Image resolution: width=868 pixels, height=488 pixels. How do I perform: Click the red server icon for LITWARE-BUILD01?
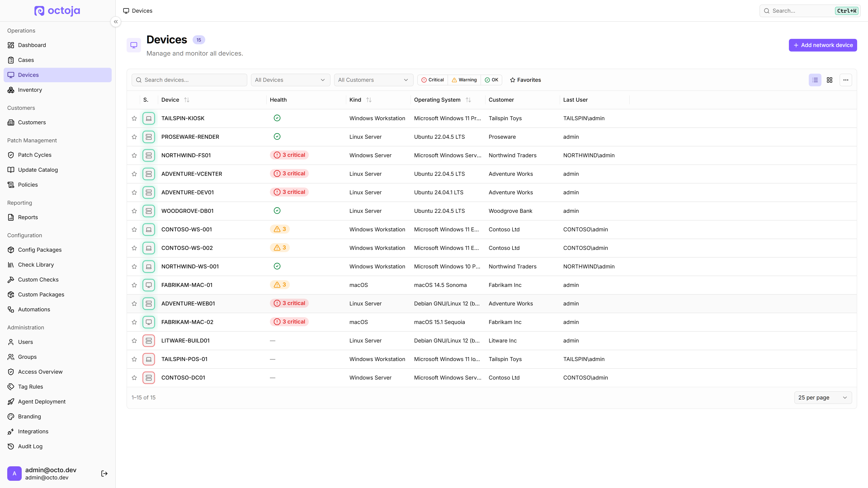tap(149, 340)
